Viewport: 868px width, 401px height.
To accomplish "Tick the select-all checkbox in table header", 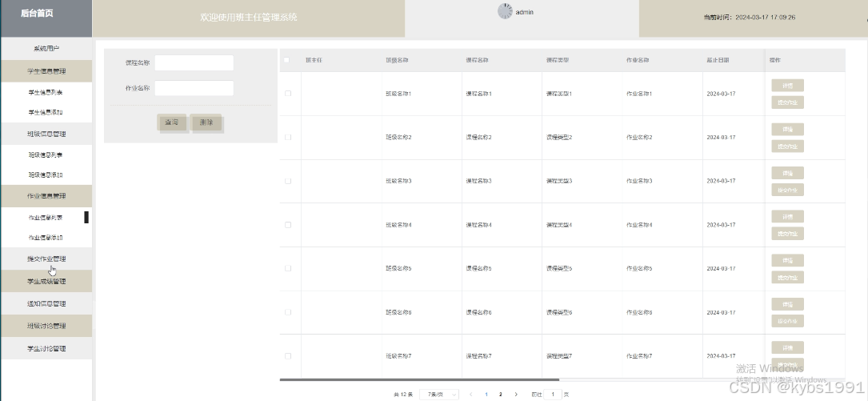I will 286,60.
